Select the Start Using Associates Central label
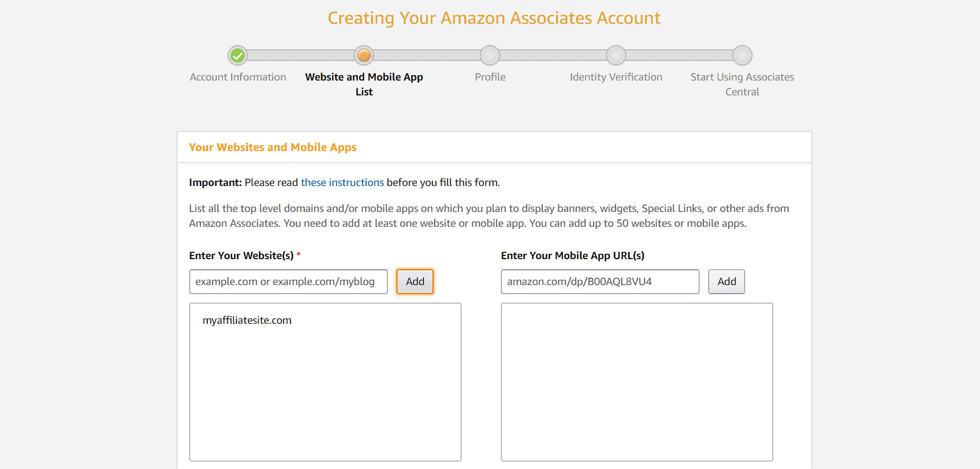The height and width of the screenshot is (469, 980). click(x=742, y=84)
